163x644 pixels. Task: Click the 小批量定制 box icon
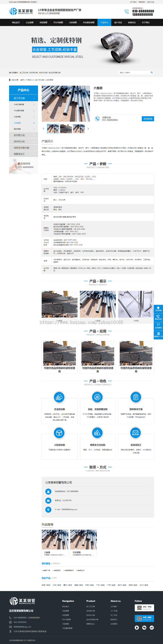click(59, 433)
